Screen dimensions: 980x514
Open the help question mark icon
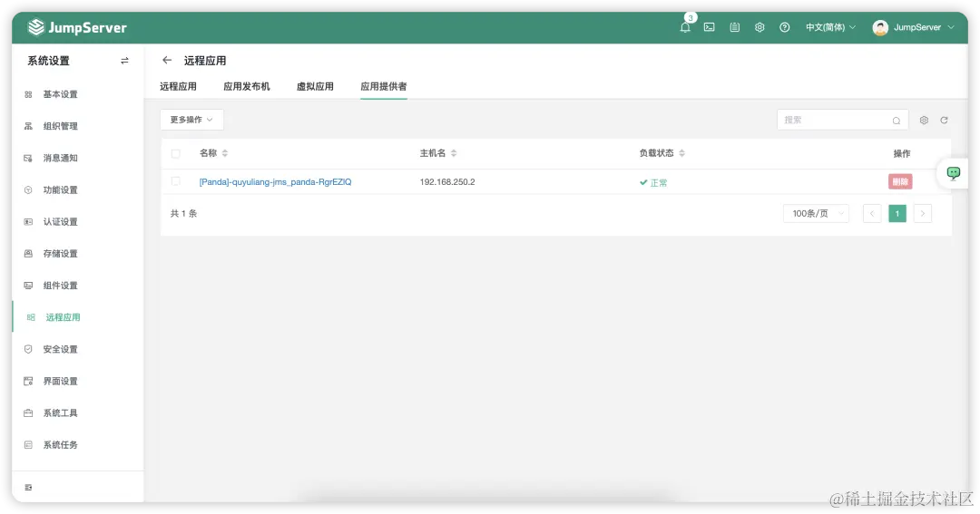click(x=784, y=27)
